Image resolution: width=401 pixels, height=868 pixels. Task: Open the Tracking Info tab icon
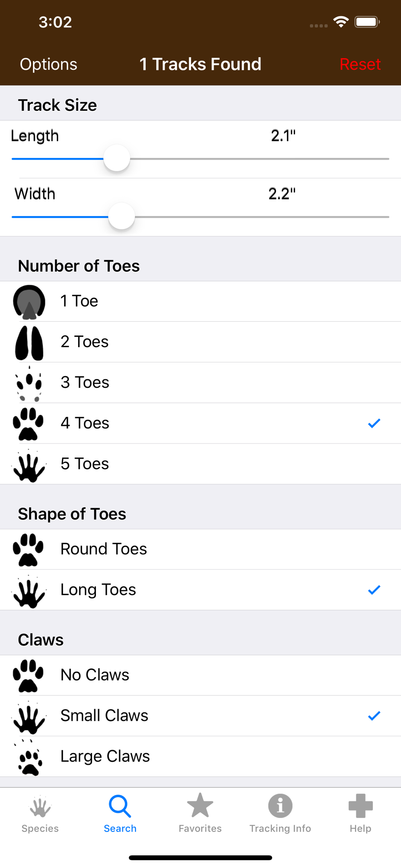(280, 806)
